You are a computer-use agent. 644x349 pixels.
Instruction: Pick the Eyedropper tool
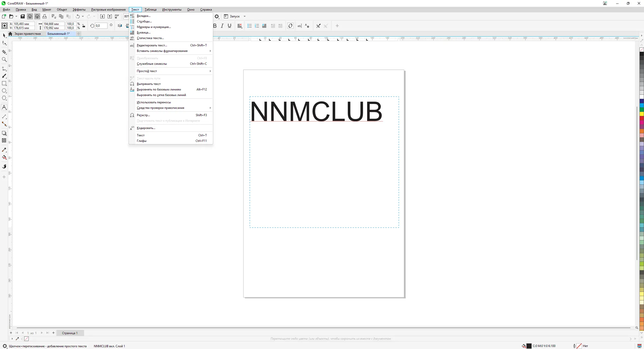click(x=4, y=150)
